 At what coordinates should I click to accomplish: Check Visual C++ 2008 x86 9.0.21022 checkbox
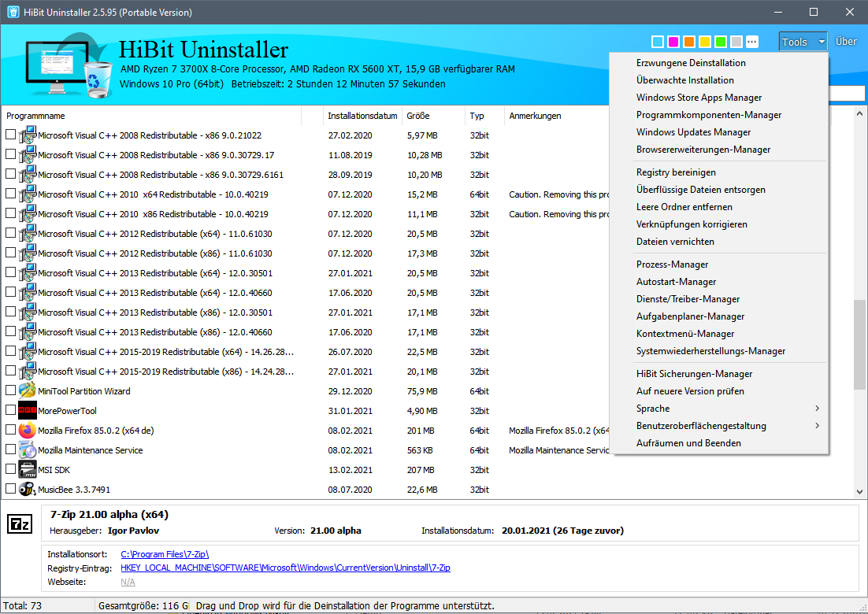pos(10,135)
